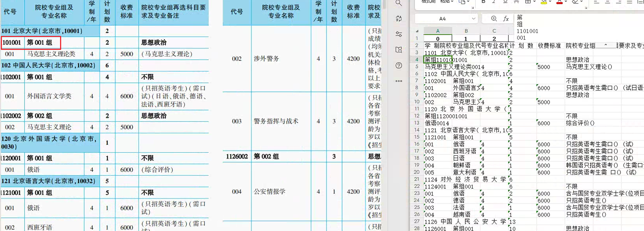644x231 pixels.
Task: Apply red font color
Action: pos(559,2)
